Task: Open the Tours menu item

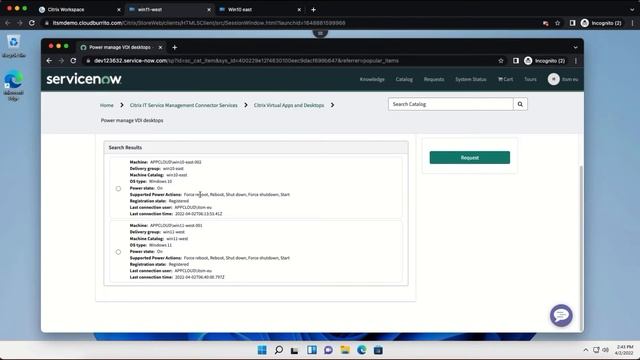Action: [530, 79]
